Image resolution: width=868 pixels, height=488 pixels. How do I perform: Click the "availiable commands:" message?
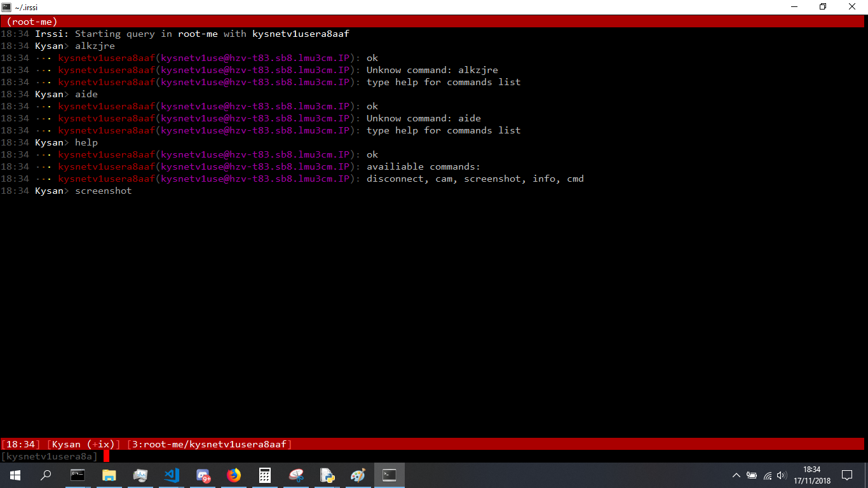point(424,166)
